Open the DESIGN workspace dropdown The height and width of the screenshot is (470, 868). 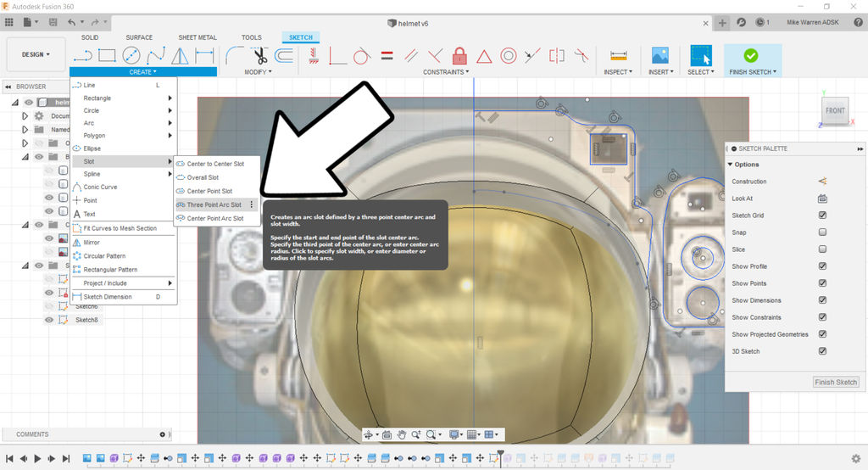point(36,54)
